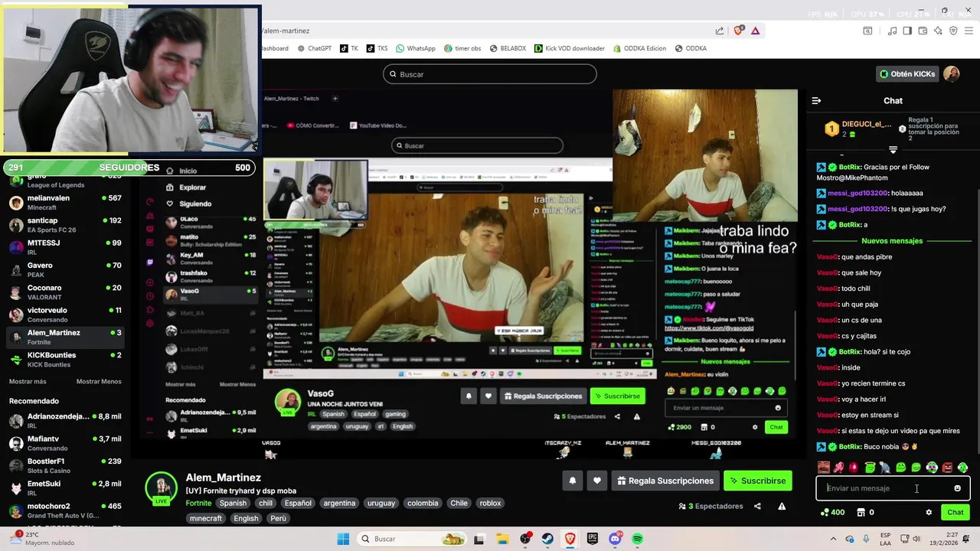The height and width of the screenshot is (551, 980).
Task: Open melianvalen channel in sidebar
Action: 65,202
